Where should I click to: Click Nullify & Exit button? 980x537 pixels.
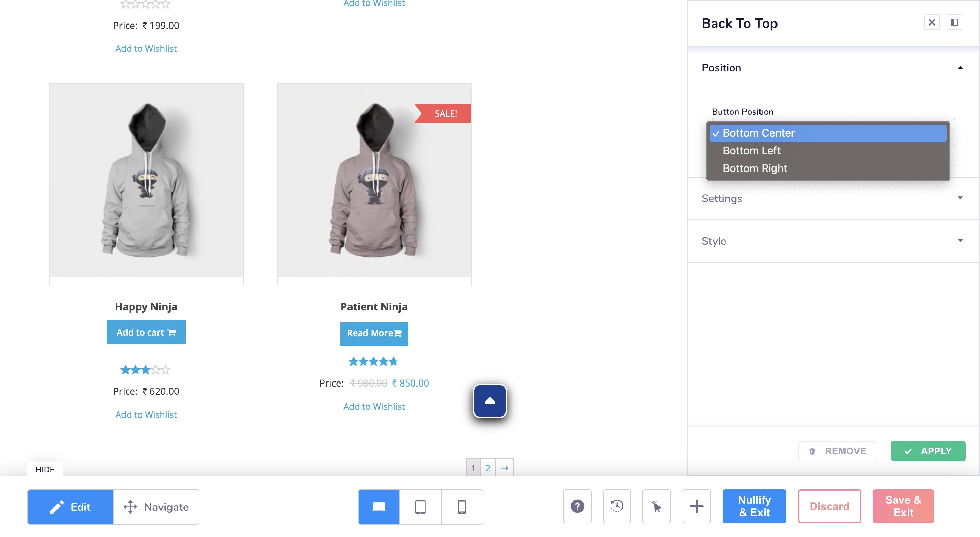754,507
